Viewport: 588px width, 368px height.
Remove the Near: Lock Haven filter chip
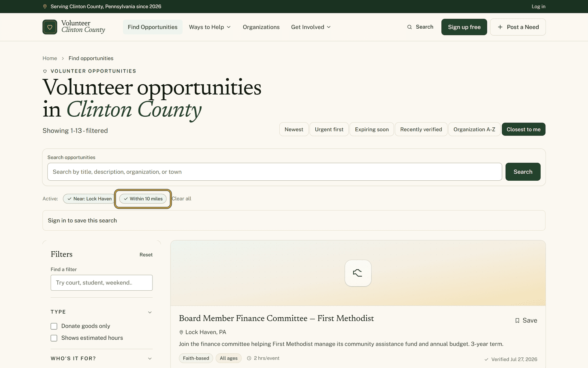click(89, 199)
